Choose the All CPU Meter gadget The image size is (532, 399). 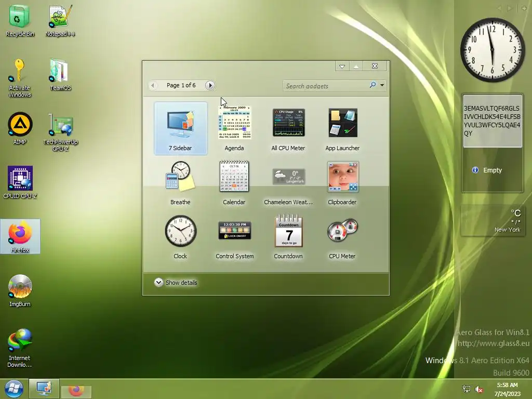coord(288,128)
